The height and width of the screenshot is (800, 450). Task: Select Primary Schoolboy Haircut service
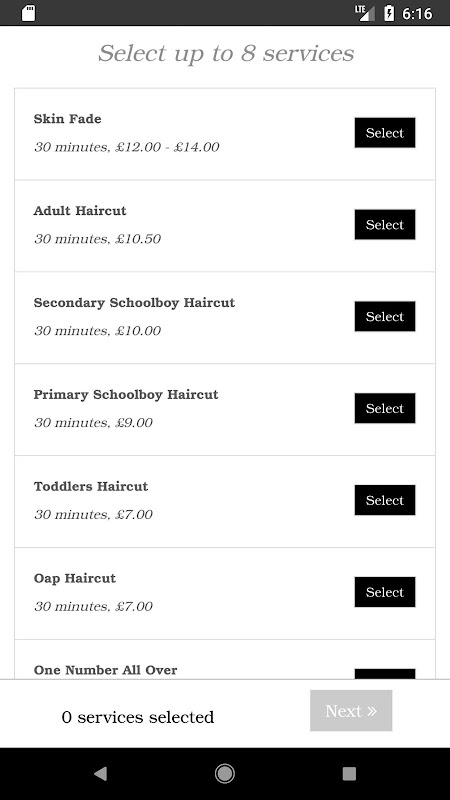tap(385, 408)
